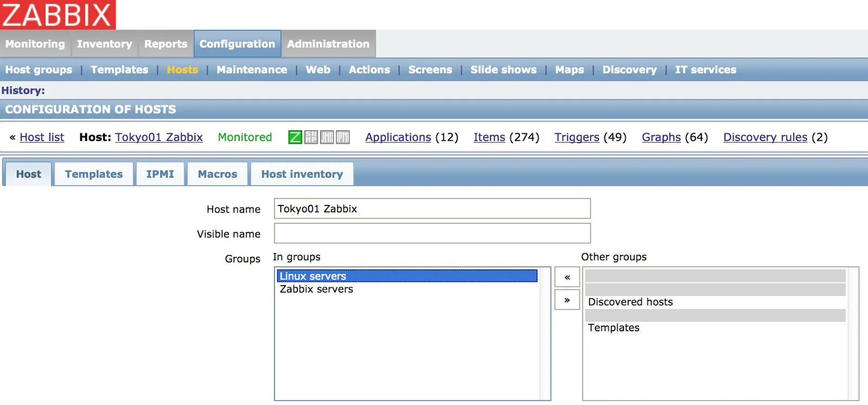Viewport: 868px width, 405px height.
Task: Click the In groups list scrollbar
Action: 545,333
